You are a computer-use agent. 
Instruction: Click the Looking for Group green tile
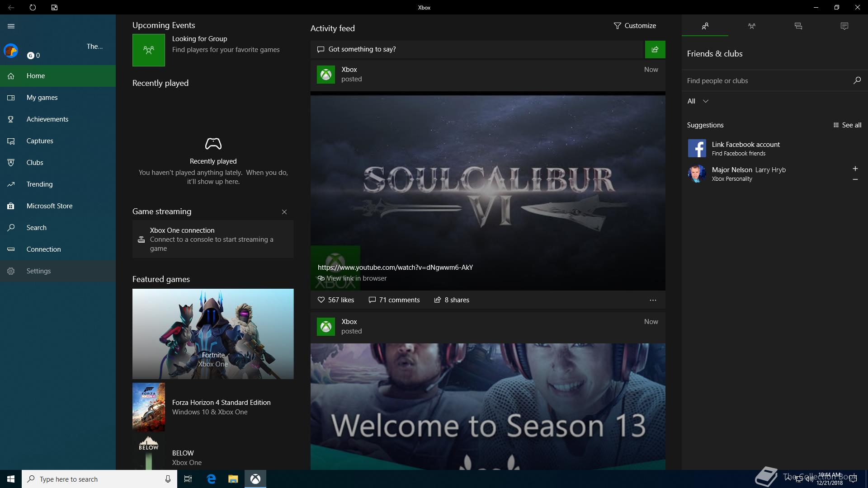point(149,50)
